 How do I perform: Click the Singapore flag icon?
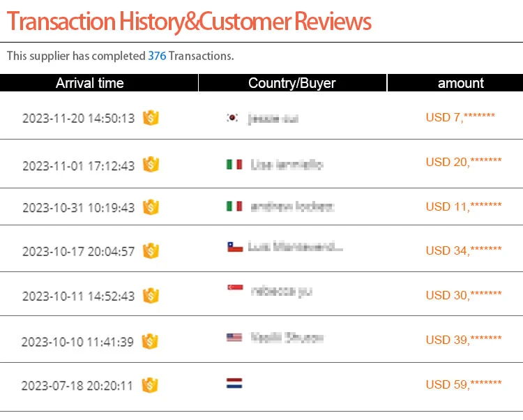[x=234, y=288]
